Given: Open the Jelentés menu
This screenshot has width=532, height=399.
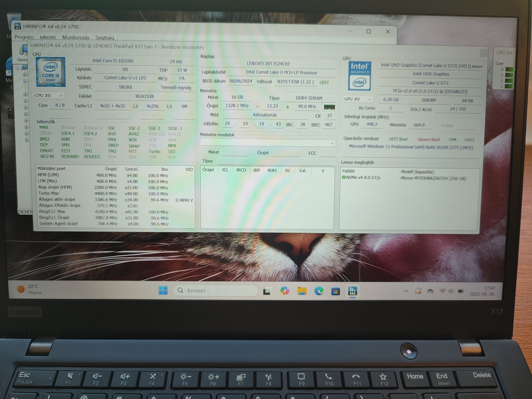Looking at the screenshot, I should tap(48, 37).
